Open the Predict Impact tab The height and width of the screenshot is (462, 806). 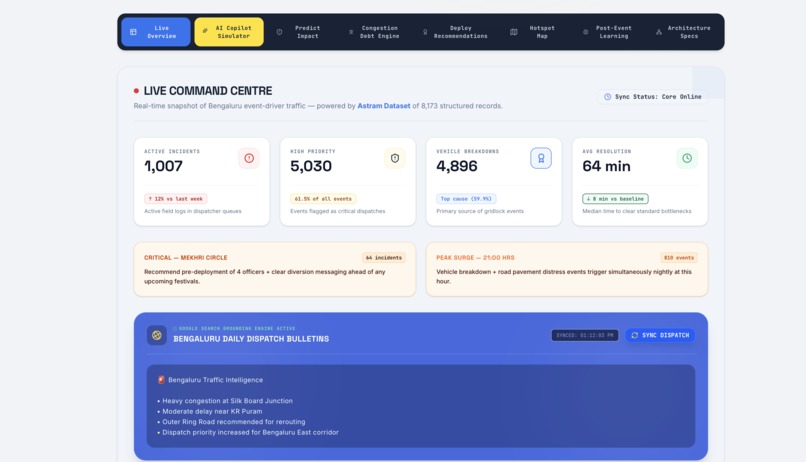click(x=301, y=32)
